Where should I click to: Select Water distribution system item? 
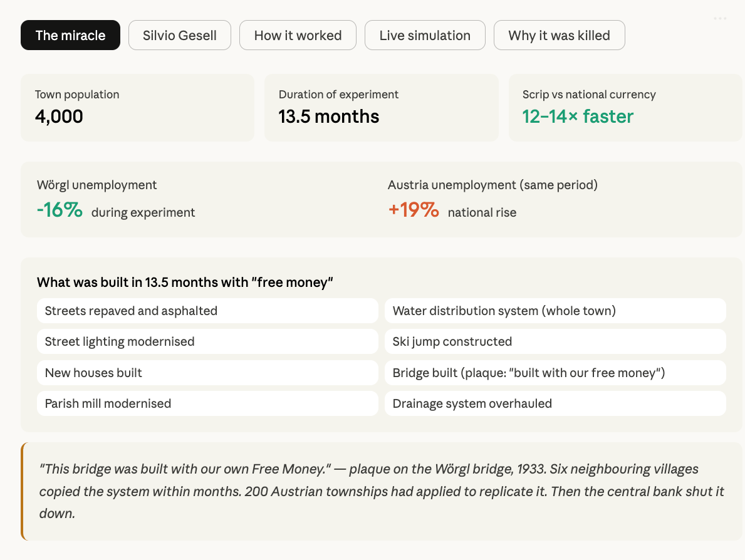click(x=555, y=311)
